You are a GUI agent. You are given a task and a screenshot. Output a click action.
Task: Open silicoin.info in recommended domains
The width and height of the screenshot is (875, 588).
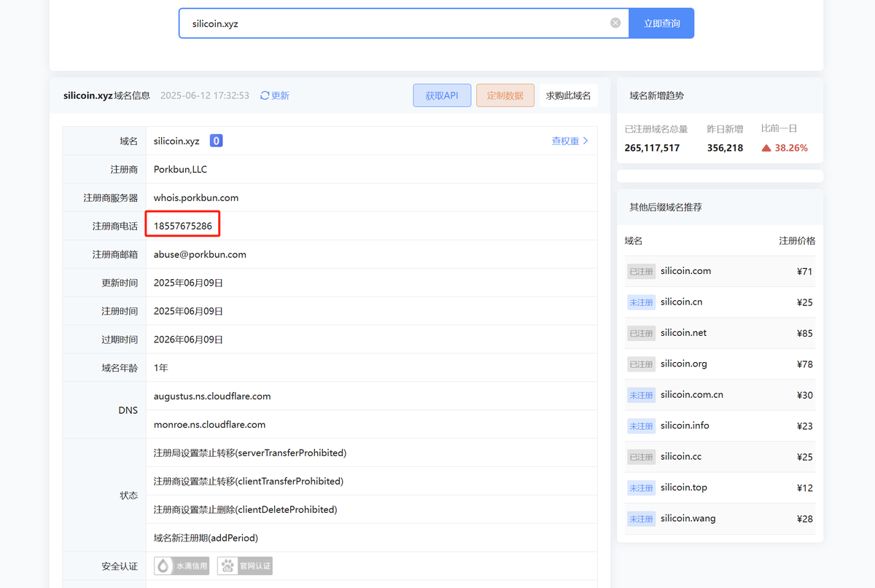[x=685, y=426]
